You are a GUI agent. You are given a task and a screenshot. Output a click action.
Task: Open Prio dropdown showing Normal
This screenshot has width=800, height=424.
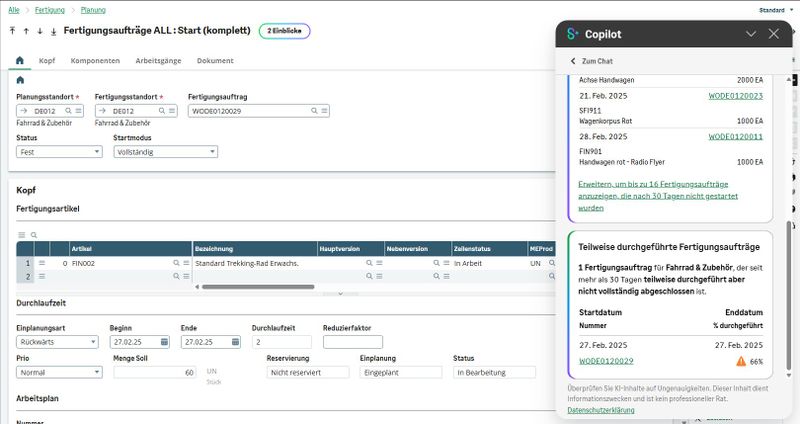click(x=59, y=372)
